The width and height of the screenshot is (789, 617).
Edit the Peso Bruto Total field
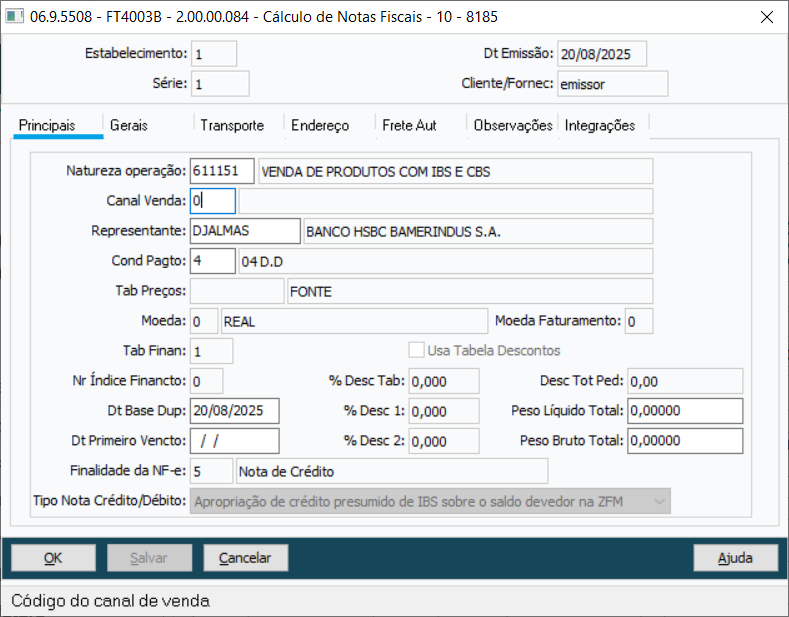click(685, 441)
